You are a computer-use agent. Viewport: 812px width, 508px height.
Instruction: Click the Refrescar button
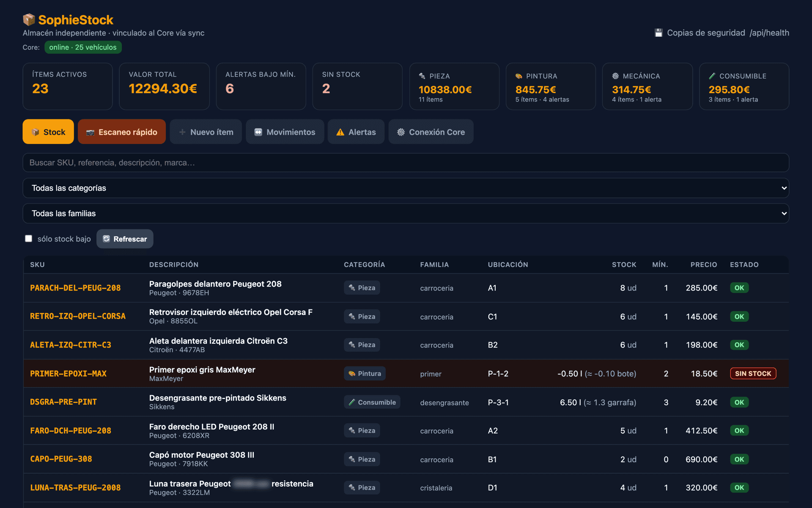coord(125,239)
